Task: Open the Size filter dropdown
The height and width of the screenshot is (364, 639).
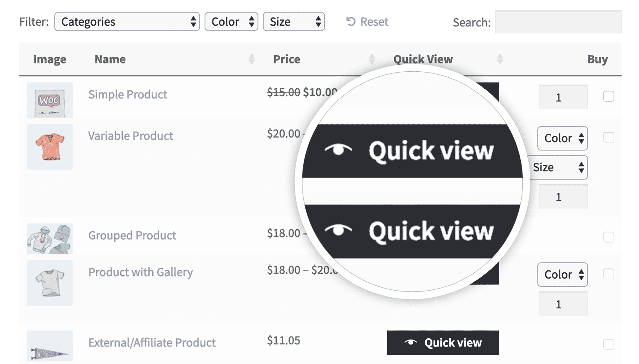Action: (294, 22)
